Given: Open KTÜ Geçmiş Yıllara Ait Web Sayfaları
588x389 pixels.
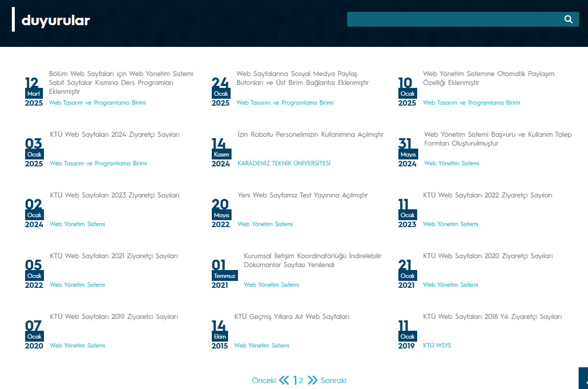Looking at the screenshot, I should [291, 317].
